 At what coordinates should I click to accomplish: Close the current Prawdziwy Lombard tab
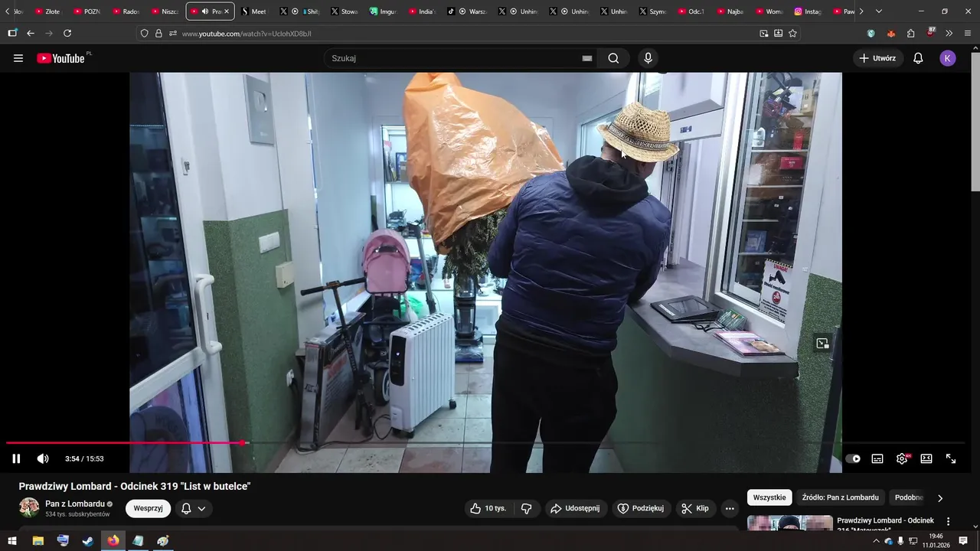[x=226, y=11]
